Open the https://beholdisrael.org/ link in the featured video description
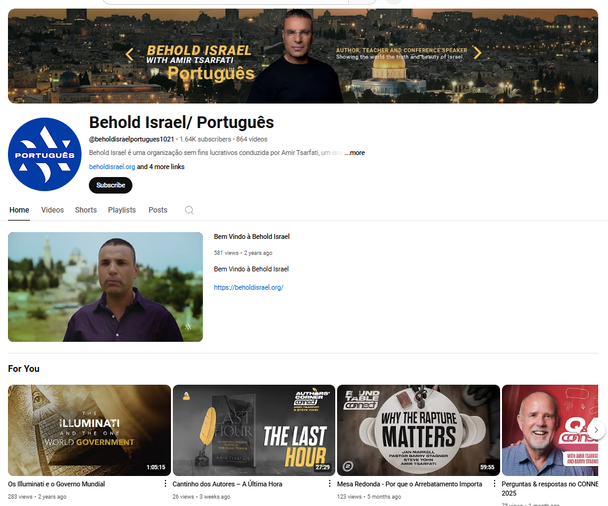This screenshot has width=608, height=506. click(x=249, y=287)
